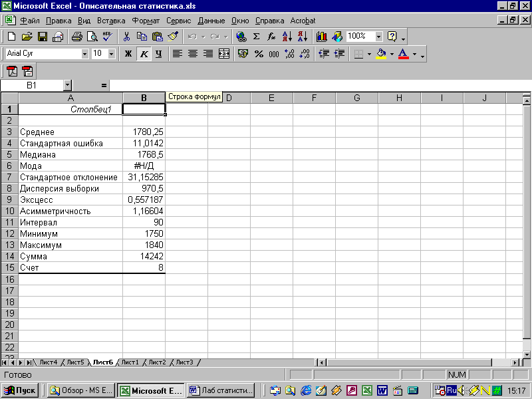Click the Paste Function fx icon
This screenshot has height=399, width=532.
(271, 37)
